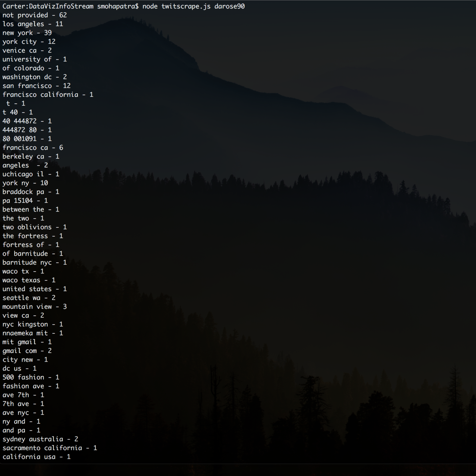Image resolution: width=476 pixels, height=476 pixels.
Task: Select 'mountain view - 3' line
Action: (35, 307)
